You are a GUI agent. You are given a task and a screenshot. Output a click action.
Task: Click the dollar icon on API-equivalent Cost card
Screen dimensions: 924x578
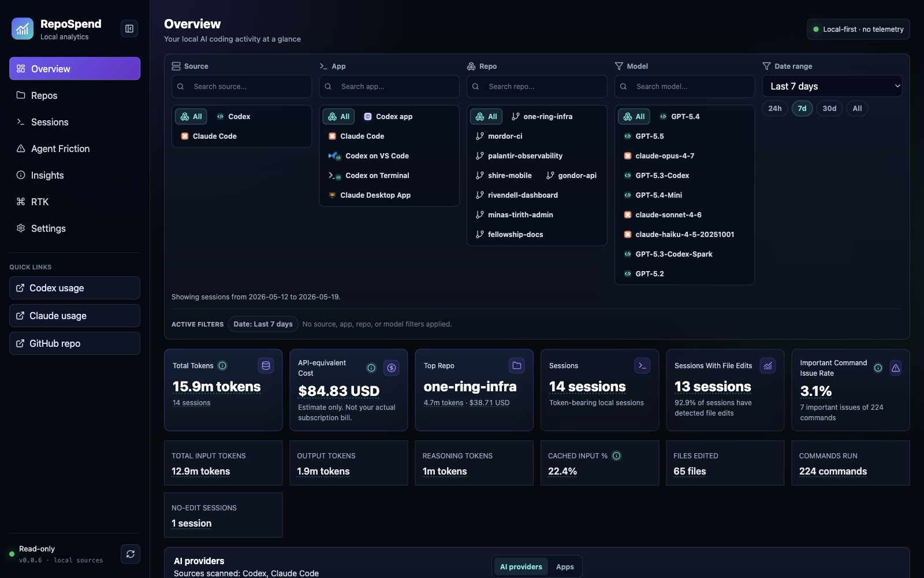pyautogui.click(x=392, y=368)
